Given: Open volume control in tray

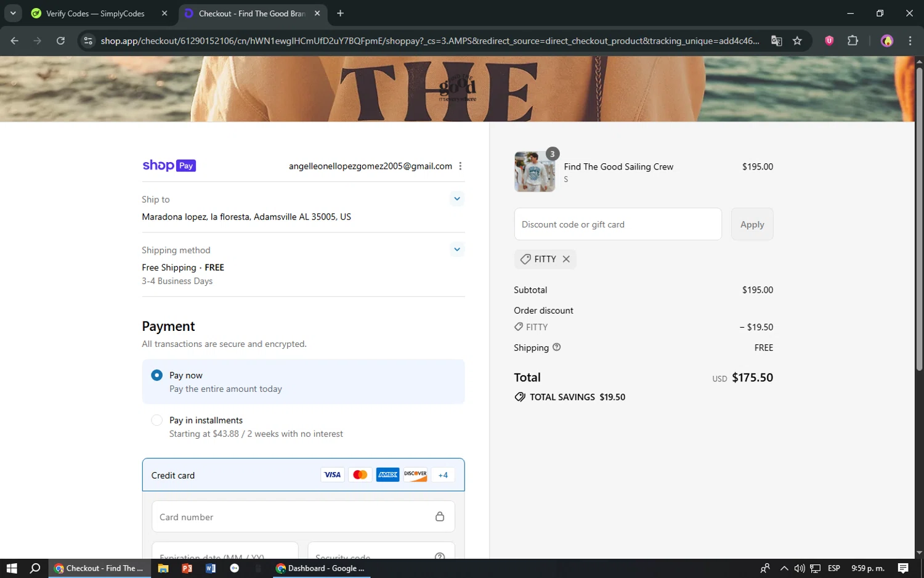Looking at the screenshot, I should click(x=800, y=568).
